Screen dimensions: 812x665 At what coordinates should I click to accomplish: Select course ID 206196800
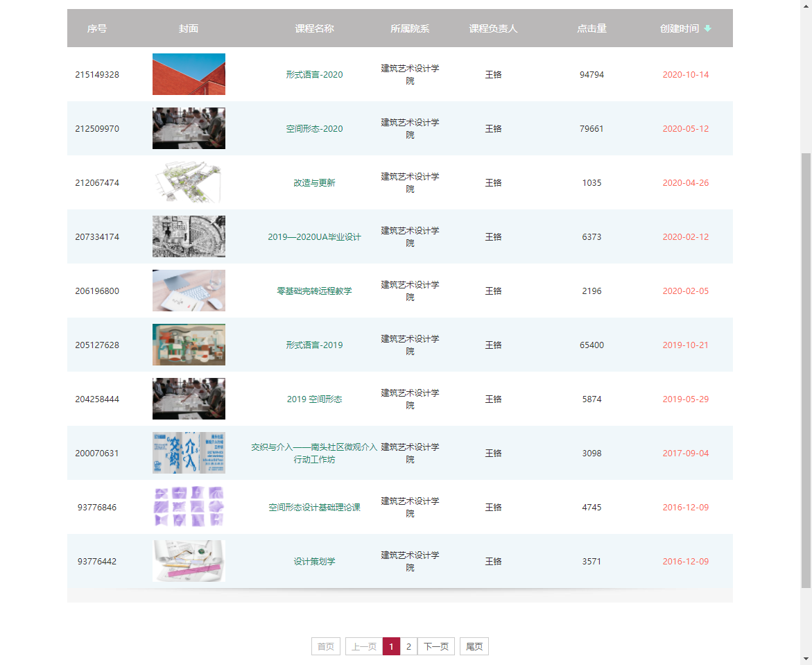coord(97,291)
